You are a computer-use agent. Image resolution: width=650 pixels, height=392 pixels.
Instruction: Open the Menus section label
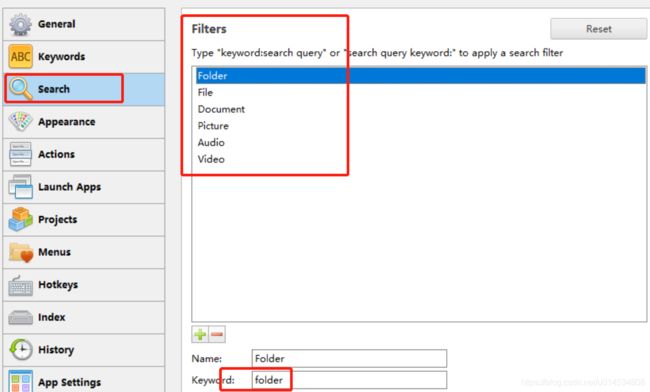click(x=54, y=252)
